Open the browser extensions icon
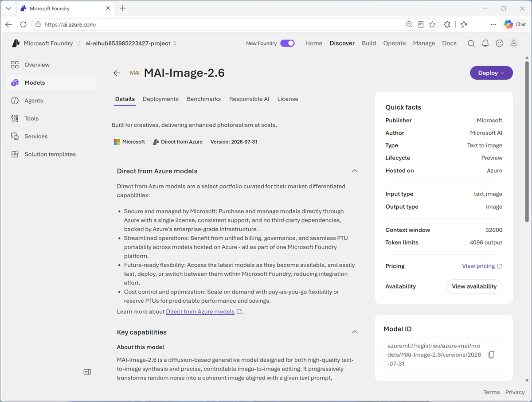Screen dimensions: 532x402 447,24
